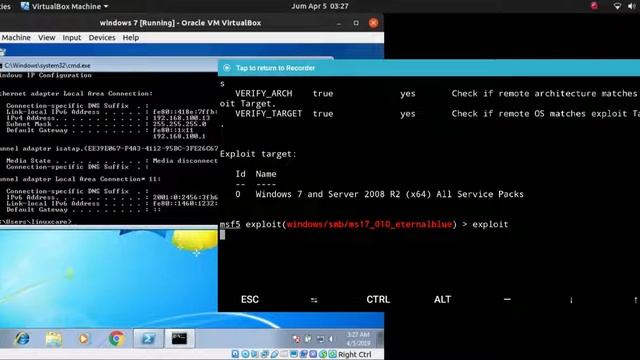The width and height of the screenshot is (640, 360).
Task: Click Subnet Mask 255.255.255.0 line in cmd
Action: pyautogui.click(x=106, y=124)
